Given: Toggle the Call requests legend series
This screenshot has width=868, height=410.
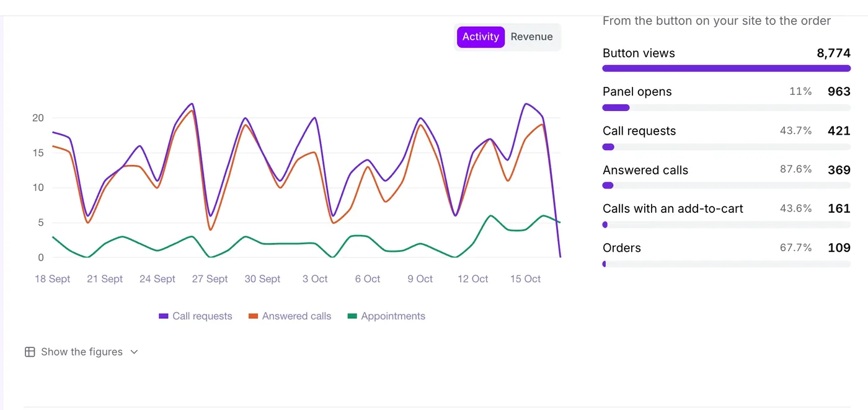Looking at the screenshot, I should point(195,316).
